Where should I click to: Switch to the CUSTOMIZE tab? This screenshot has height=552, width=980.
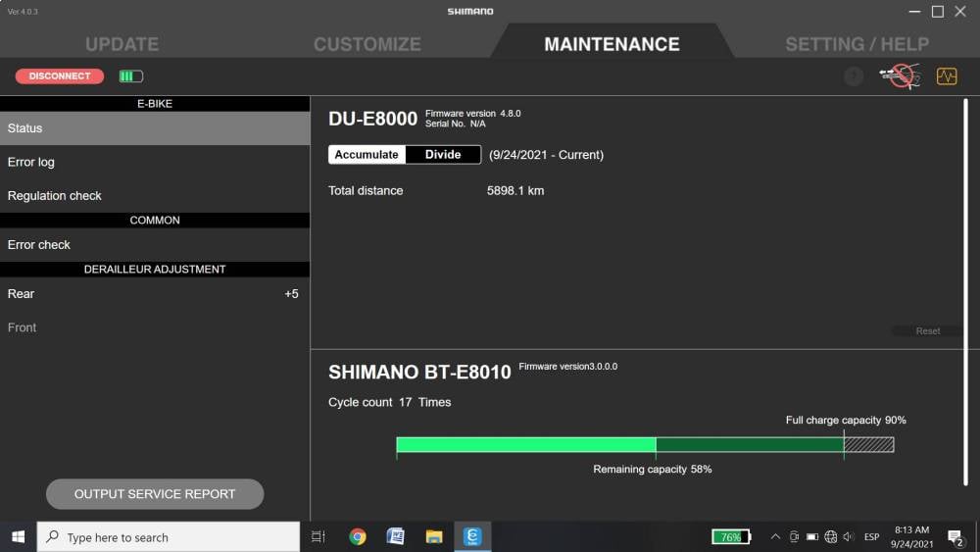[367, 44]
